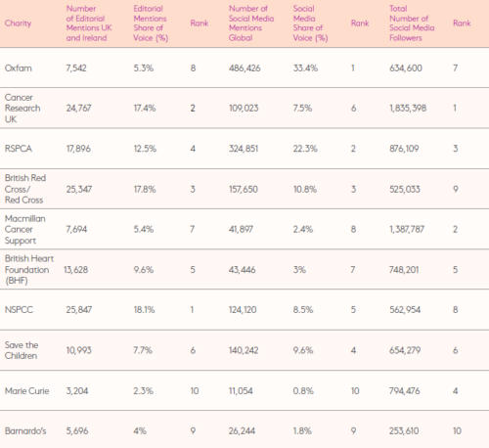Select Cancer Research UK charity name

22,109
